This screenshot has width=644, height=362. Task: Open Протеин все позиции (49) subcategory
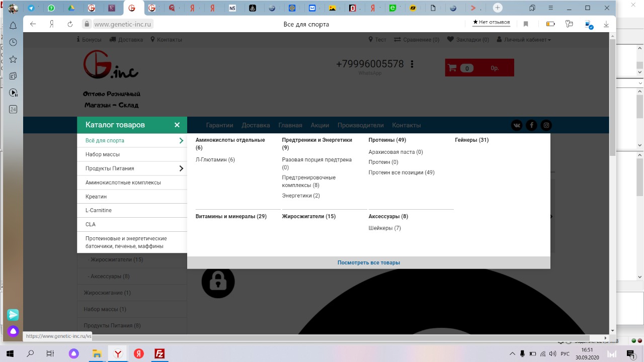(x=401, y=172)
